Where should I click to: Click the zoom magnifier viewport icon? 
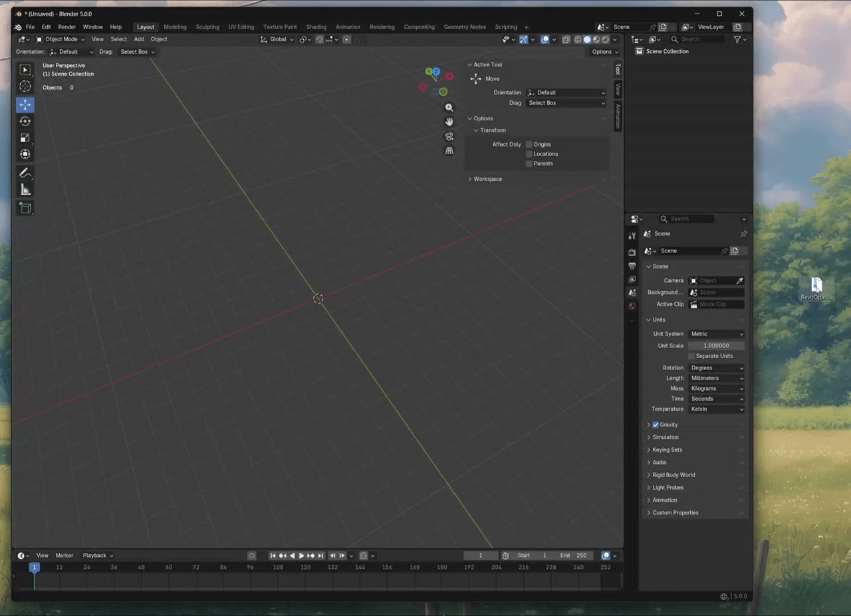(x=449, y=108)
